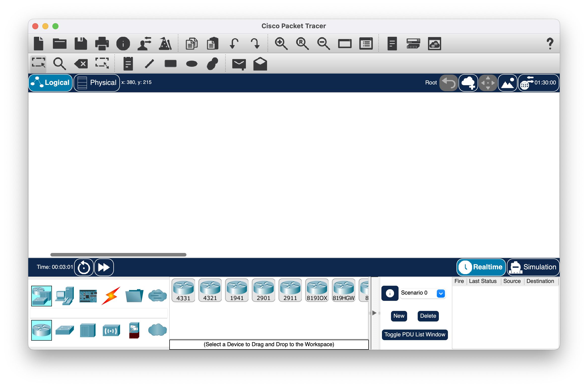Zoom out of the workspace
The height and width of the screenshot is (387, 588).
[323, 44]
